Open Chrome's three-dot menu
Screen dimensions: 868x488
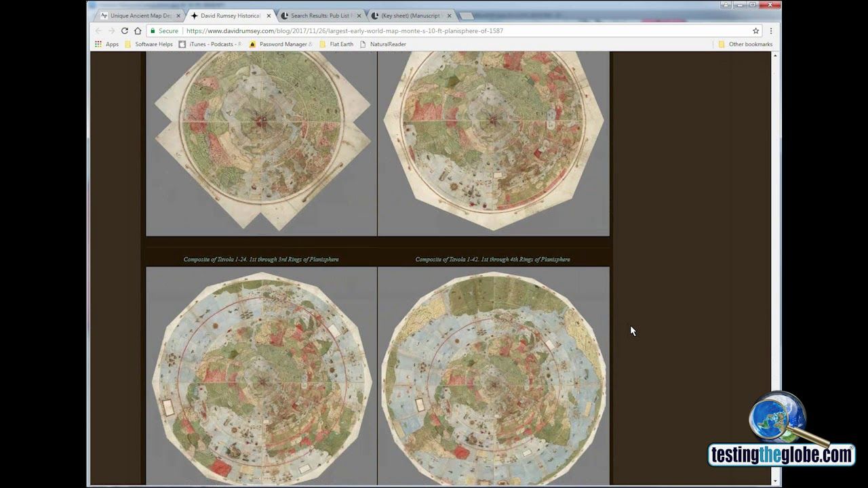[771, 31]
